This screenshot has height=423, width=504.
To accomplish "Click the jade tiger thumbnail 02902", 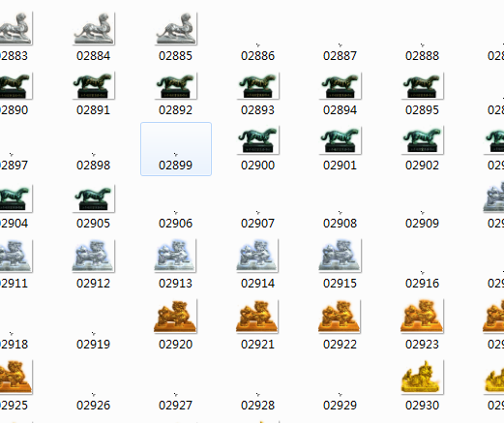I will [423, 140].
